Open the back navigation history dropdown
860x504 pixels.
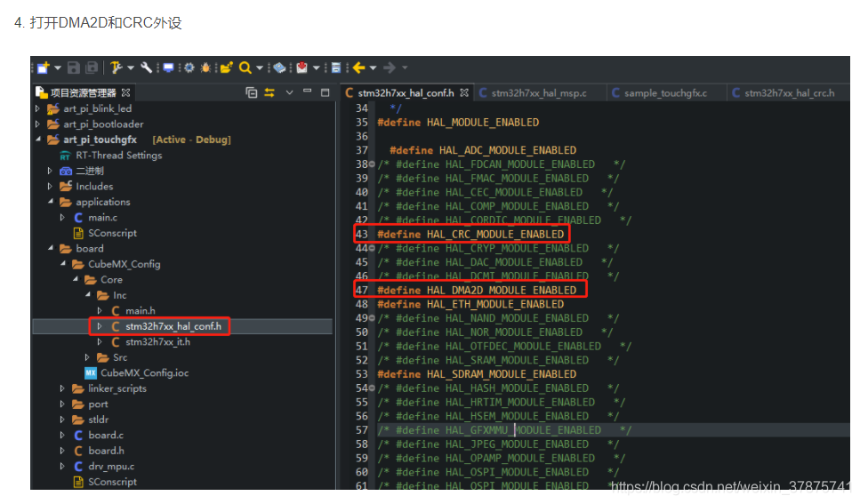click(374, 68)
